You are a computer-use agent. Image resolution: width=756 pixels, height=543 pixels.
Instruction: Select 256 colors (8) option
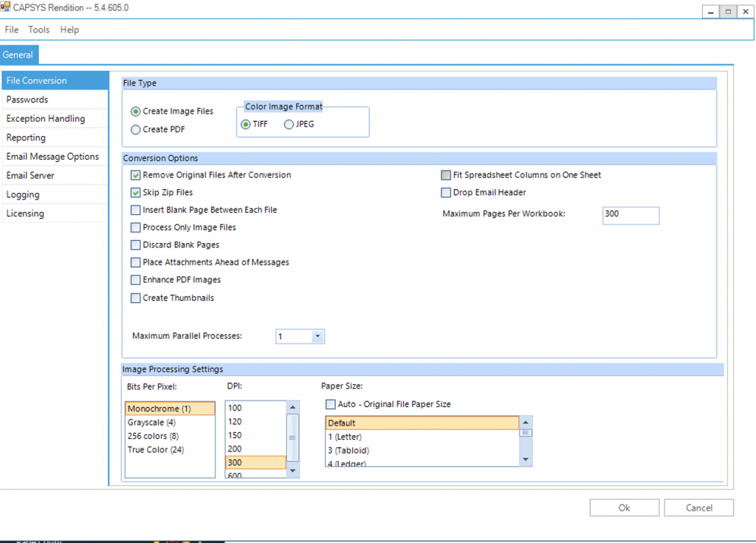(x=170, y=436)
